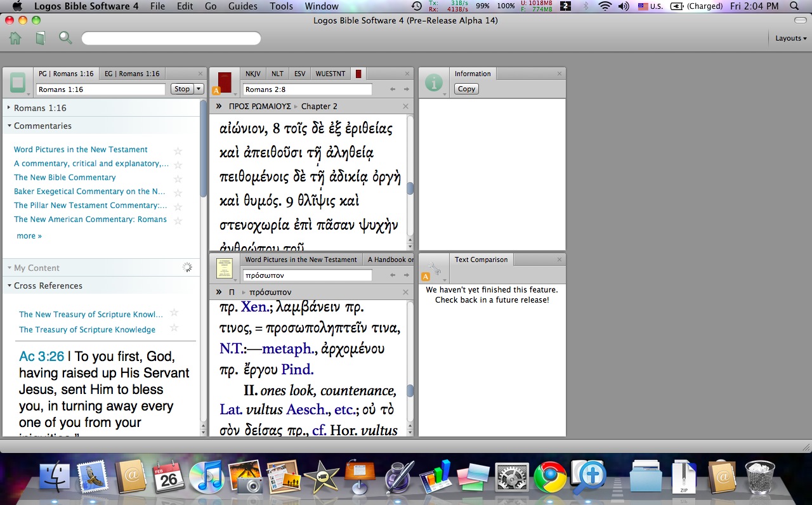Image resolution: width=812 pixels, height=505 pixels.
Task: Star The New Bible Commentary
Action: 178,179
